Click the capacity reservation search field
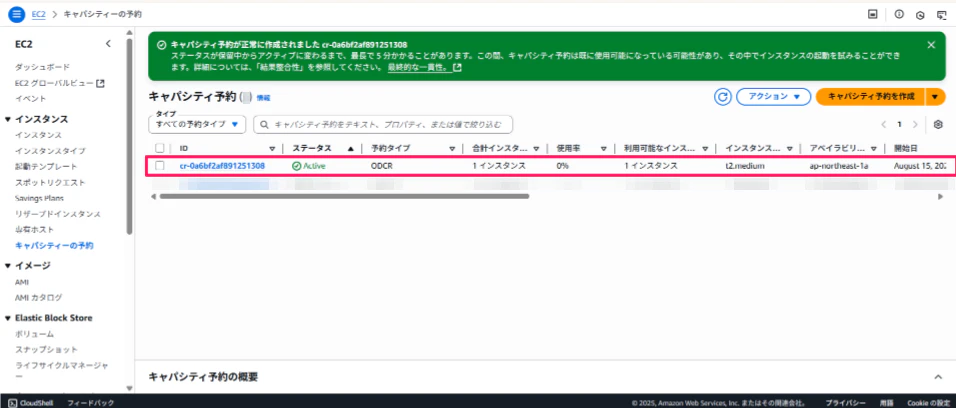Screen dimensions: 956x408 (383, 124)
